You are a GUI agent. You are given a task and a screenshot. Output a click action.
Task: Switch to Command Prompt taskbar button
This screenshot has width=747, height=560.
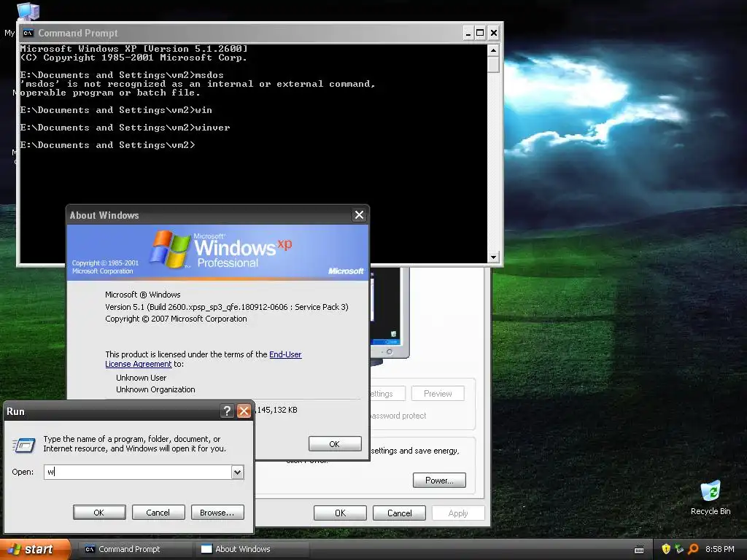133,549
